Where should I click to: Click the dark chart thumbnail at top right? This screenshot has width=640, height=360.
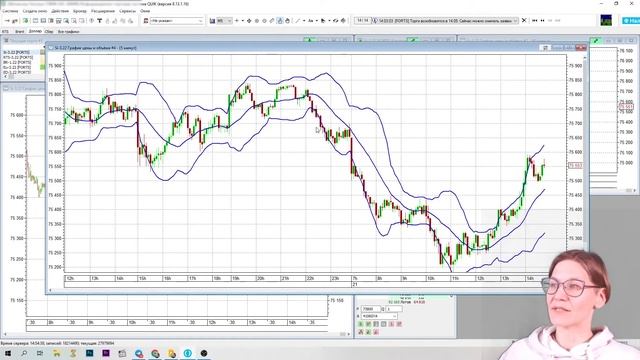(606, 20)
